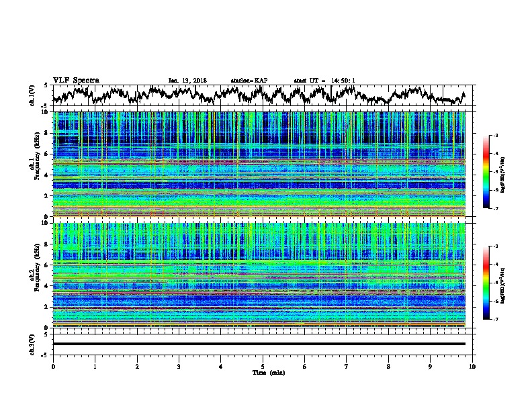Screen dimensions: 532x411
Task: Click the "station=KAP" header text
Action: click(249, 81)
